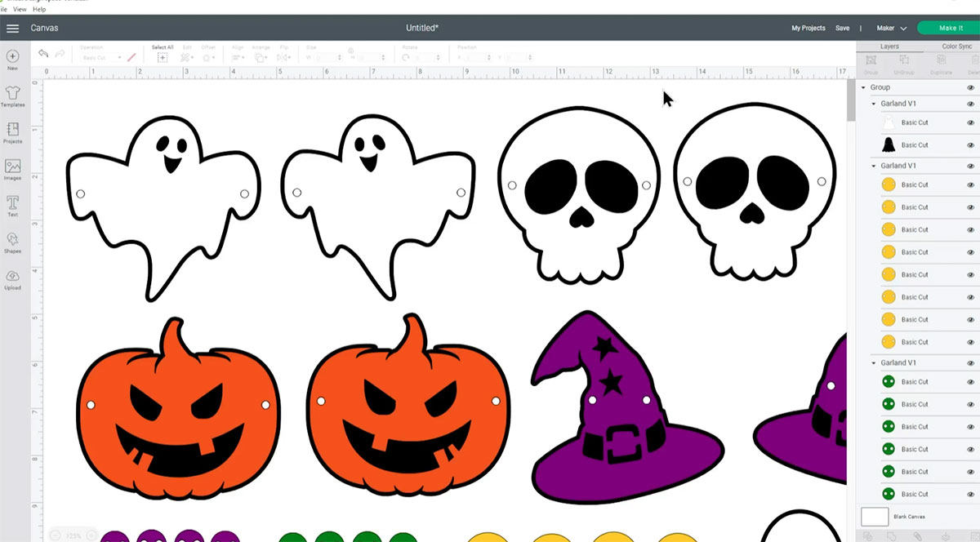The width and height of the screenshot is (980, 542).
Task: Click the Rotate icon in toolbar
Action: pyautogui.click(x=406, y=58)
